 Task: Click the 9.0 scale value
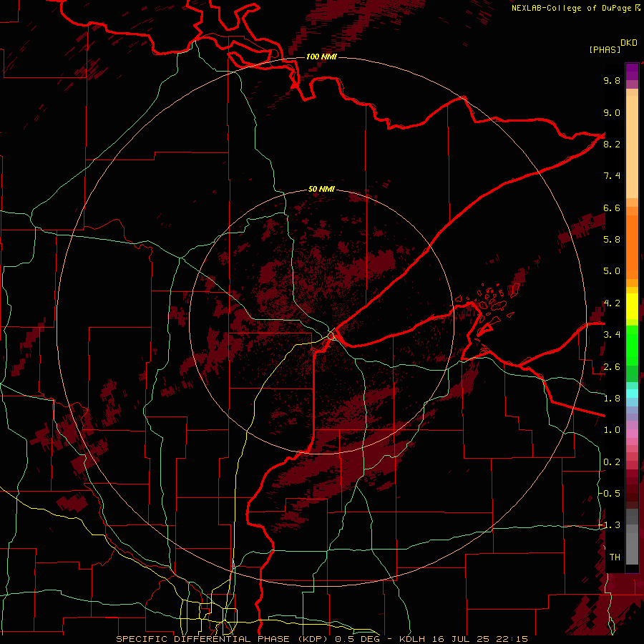612,112
